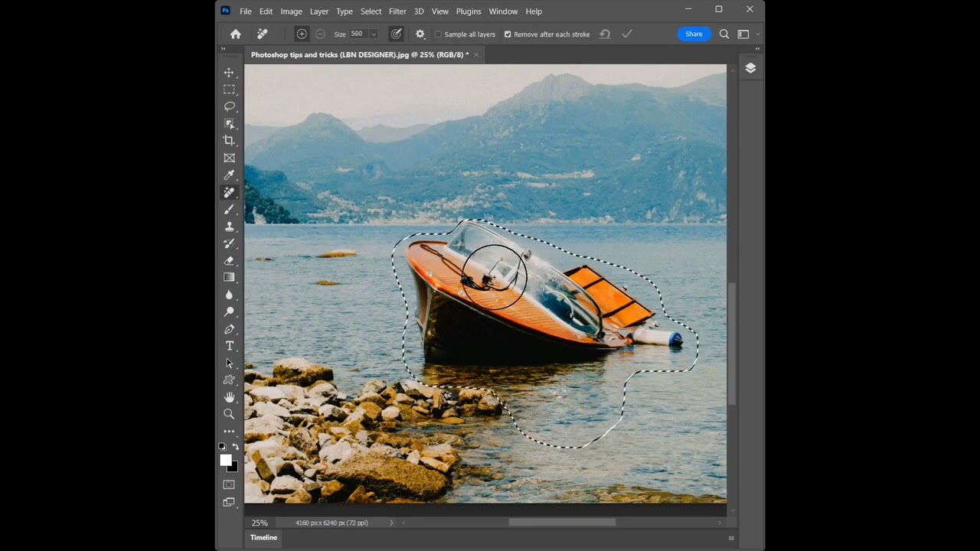Screen dimensions: 980x551
Task: Open the brush Size dropdown
Action: coord(374,34)
